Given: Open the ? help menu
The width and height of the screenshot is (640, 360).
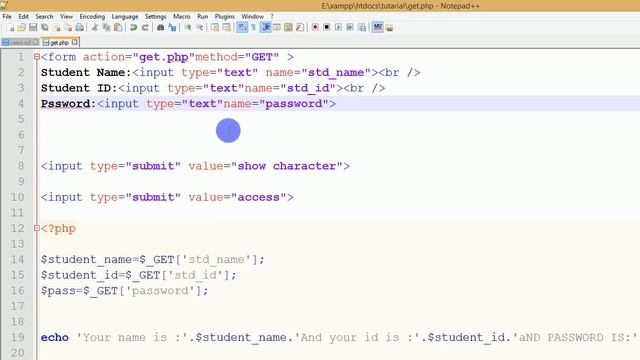Looking at the screenshot, I should 272,16.
